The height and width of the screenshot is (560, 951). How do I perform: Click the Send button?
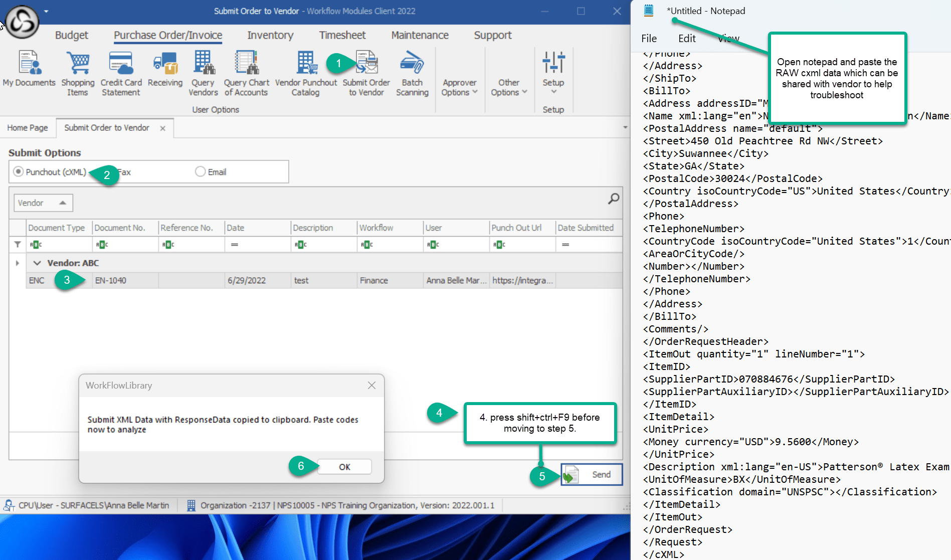click(592, 474)
